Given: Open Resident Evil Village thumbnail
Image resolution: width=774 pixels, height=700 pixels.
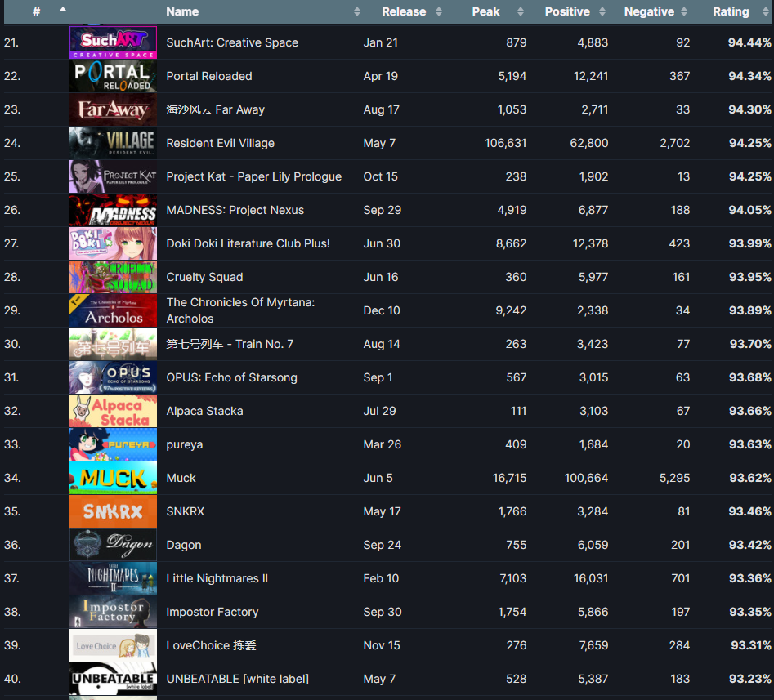Looking at the screenshot, I should pos(113,143).
